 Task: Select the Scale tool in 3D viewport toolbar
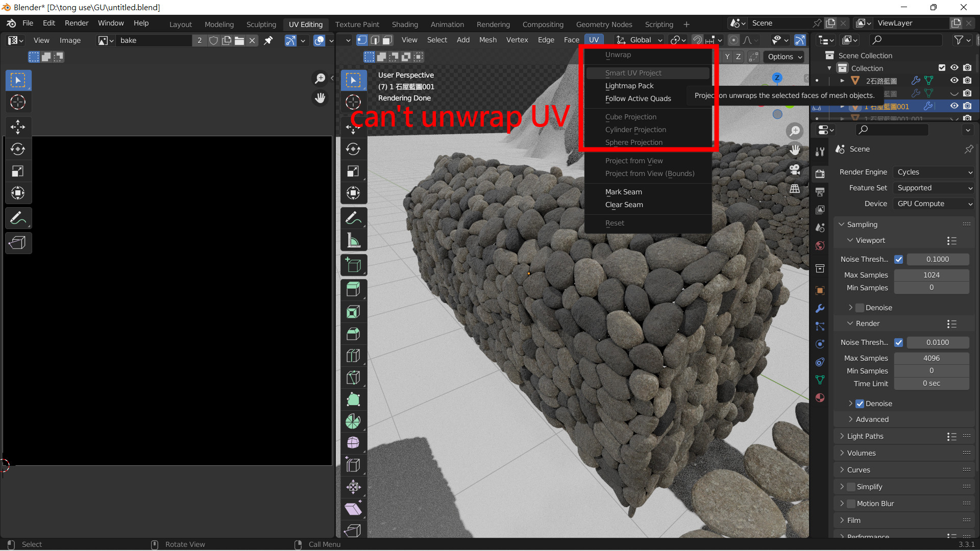pos(353,171)
